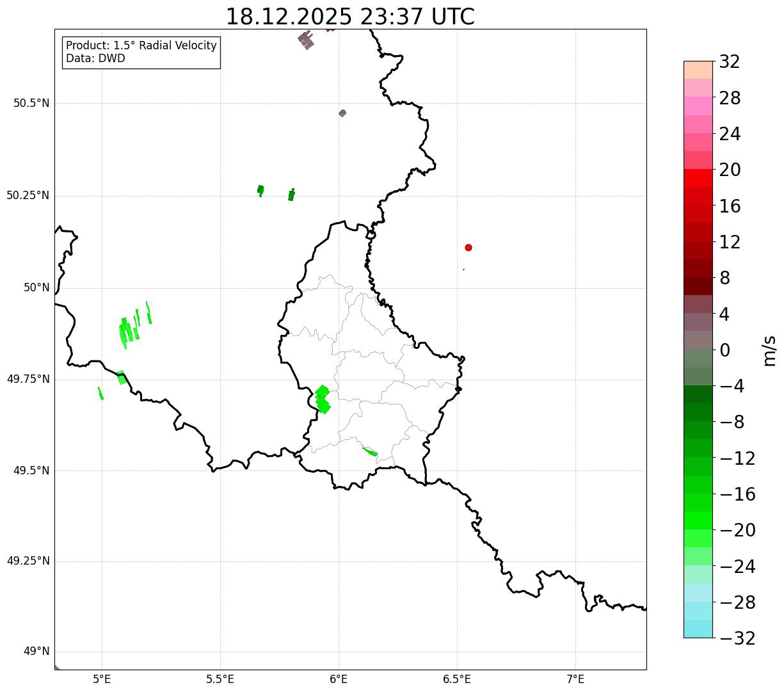Click the cyan swatch at bottom of colorbar
The image size is (784, 692).
point(698,629)
